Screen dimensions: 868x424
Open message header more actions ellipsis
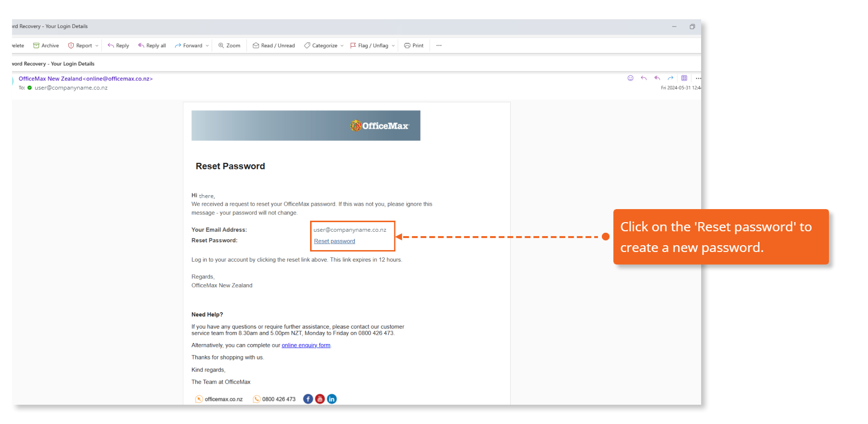point(698,78)
